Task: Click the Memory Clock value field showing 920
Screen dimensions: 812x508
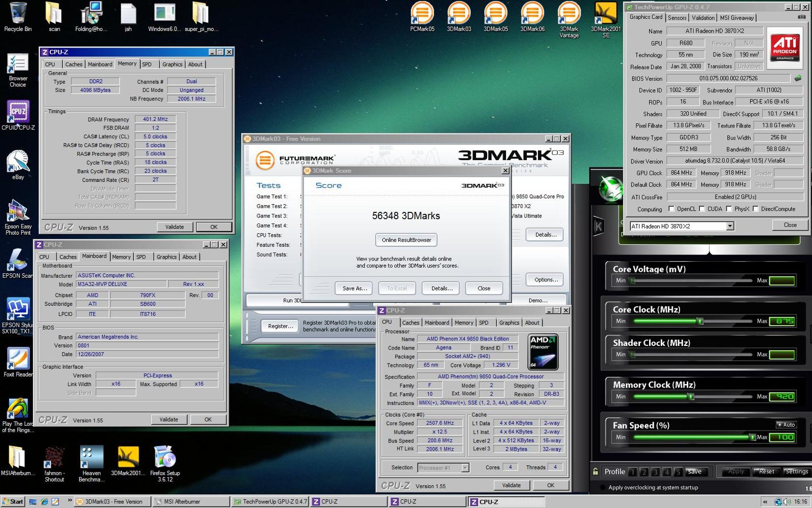Action: (782, 396)
